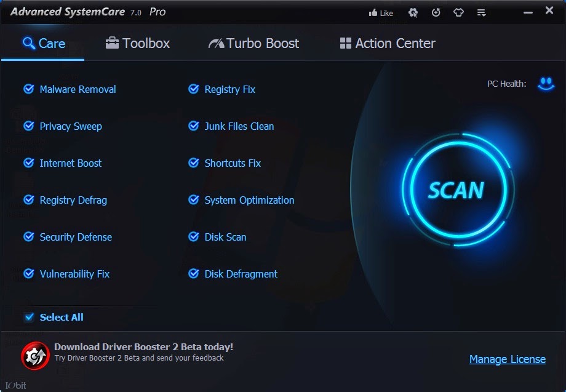Open the Action Center tab
The height and width of the screenshot is (392, 566).
click(386, 43)
